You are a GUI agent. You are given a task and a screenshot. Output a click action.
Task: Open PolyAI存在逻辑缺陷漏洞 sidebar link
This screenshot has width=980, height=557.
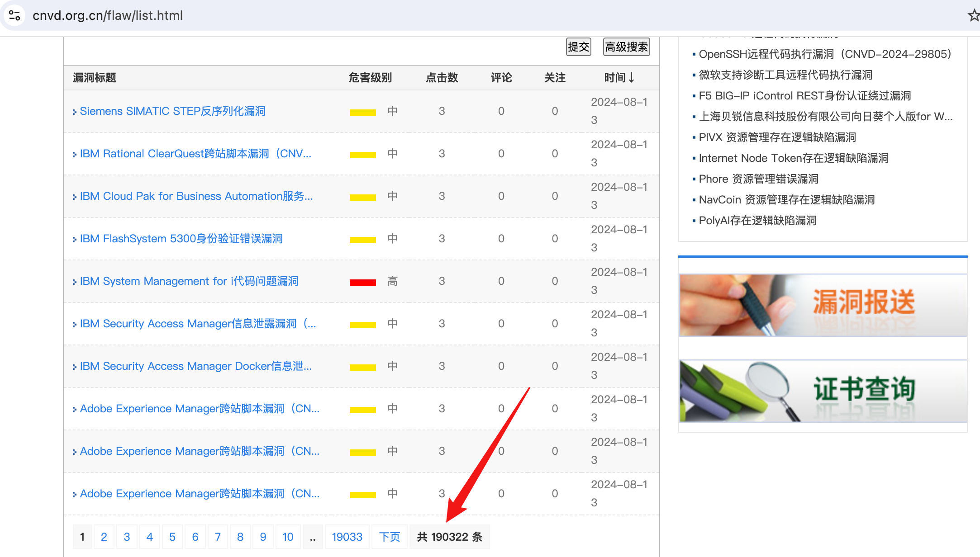(757, 221)
